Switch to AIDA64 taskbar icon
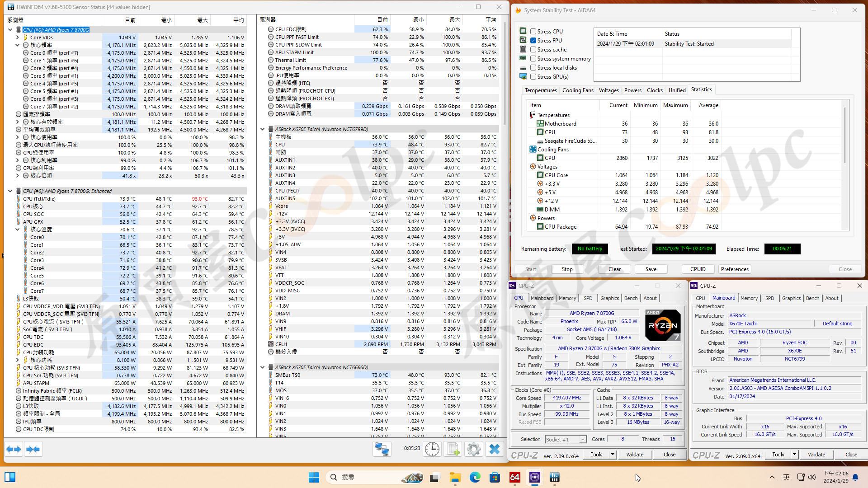 pyautogui.click(x=514, y=477)
